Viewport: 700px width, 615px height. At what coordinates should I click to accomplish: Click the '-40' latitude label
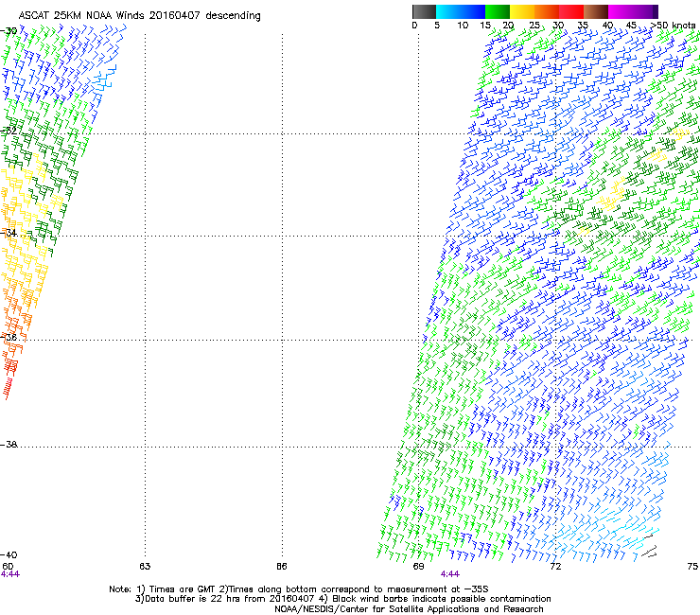coord(9,554)
